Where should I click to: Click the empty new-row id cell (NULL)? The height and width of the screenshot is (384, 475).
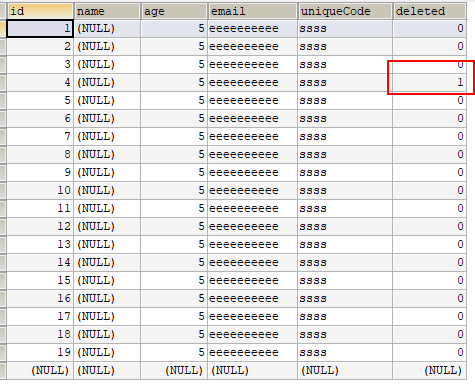coord(40,370)
